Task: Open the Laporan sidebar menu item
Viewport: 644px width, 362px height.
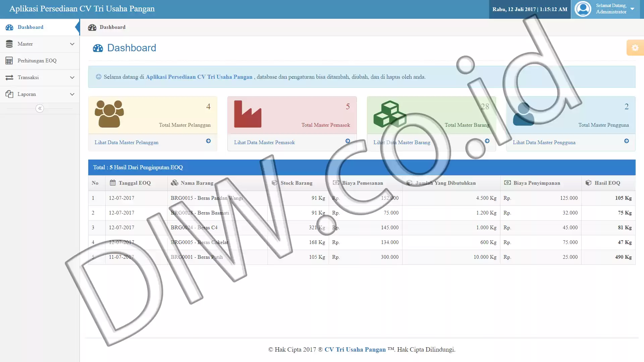Action: (x=40, y=94)
